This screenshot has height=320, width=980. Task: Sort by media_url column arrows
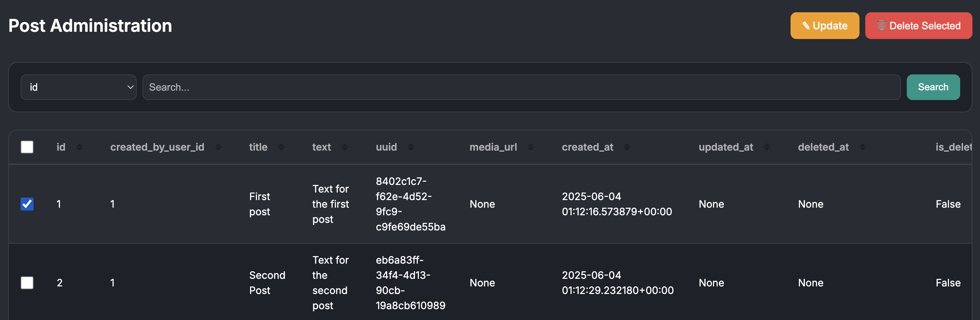(530, 147)
